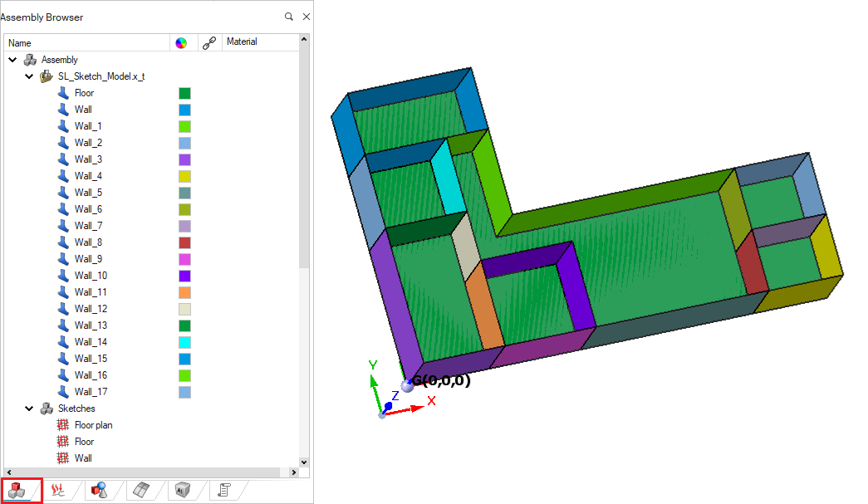Open the gray mesh surface tab

click(141, 491)
